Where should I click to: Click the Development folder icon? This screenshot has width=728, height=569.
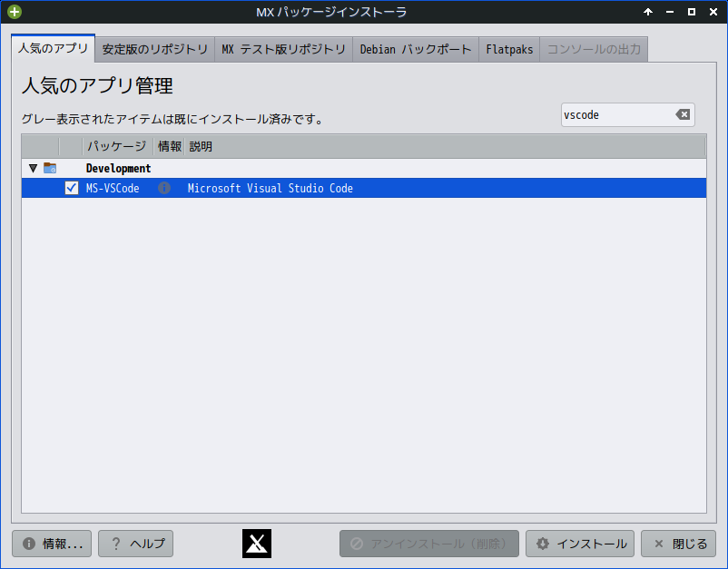[50, 168]
